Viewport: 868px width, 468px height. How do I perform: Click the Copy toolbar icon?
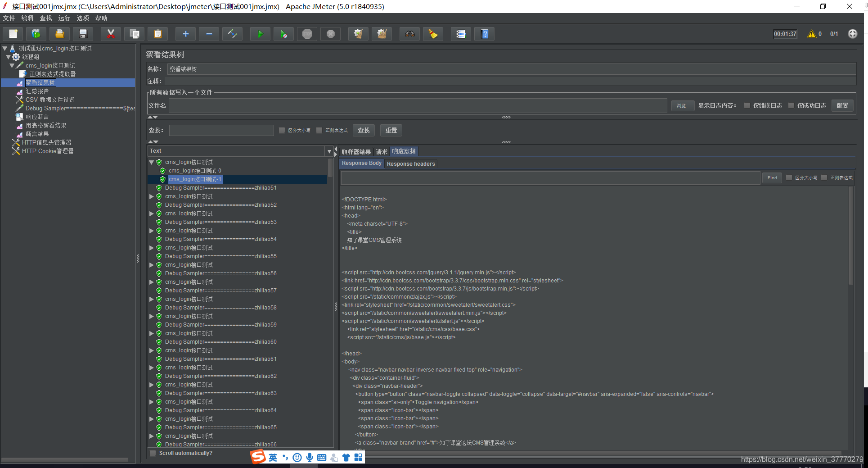tap(134, 34)
